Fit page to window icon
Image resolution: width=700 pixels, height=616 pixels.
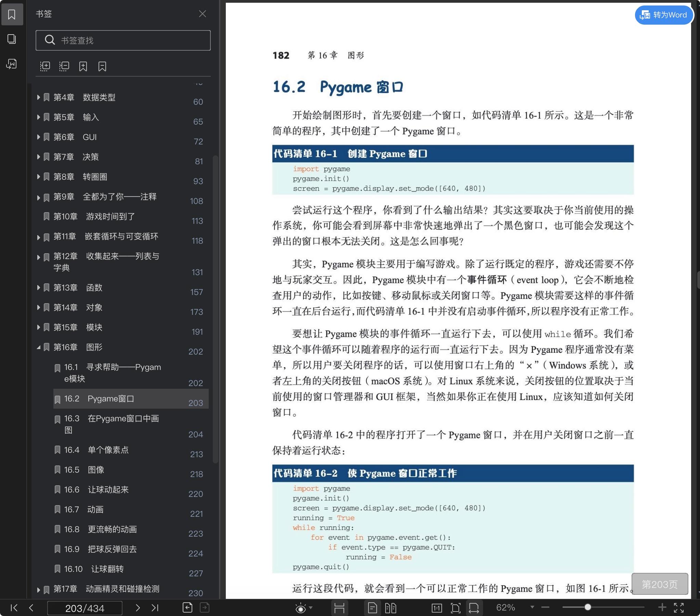click(x=455, y=608)
